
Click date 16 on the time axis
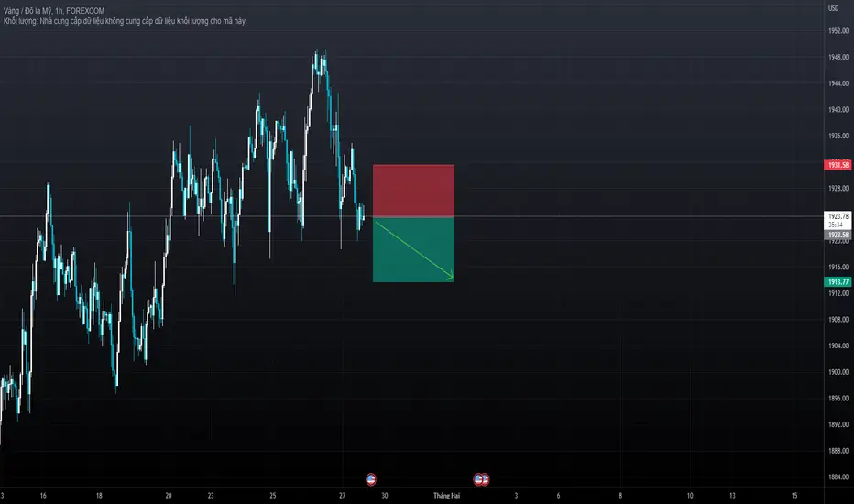[43, 495]
